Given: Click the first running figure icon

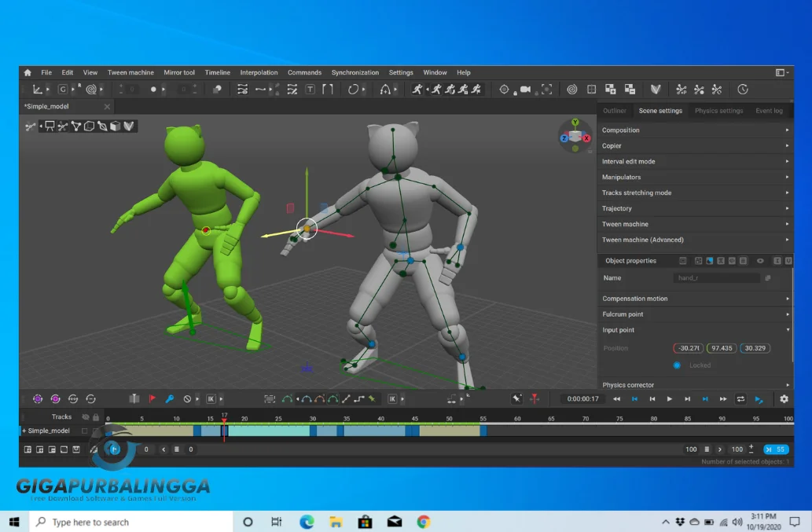Looking at the screenshot, I should (x=417, y=90).
